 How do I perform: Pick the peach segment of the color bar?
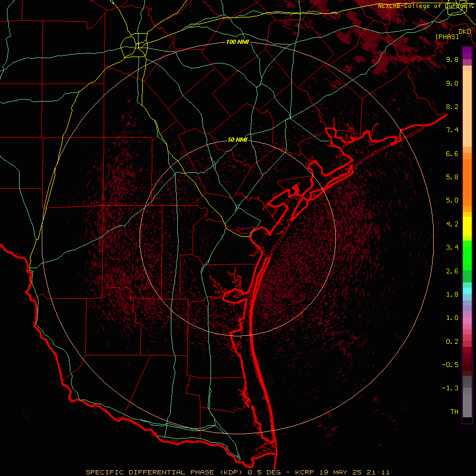pyautogui.click(x=467, y=108)
